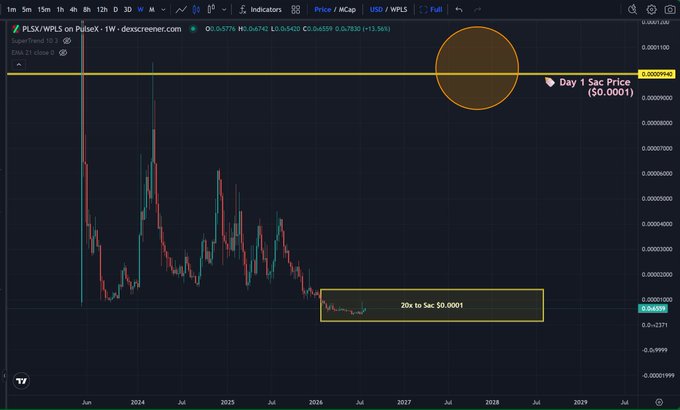The image size is (680, 410).
Task: Click the PLSX/WPLS symbol title
Action: pyautogui.click(x=101, y=29)
